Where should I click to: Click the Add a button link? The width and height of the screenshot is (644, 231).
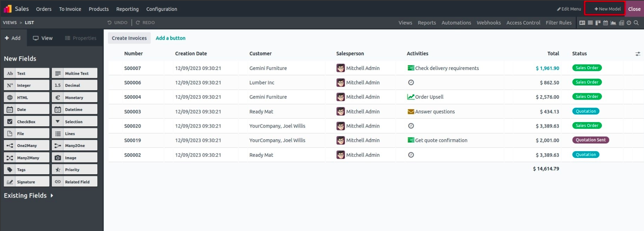click(x=171, y=38)
